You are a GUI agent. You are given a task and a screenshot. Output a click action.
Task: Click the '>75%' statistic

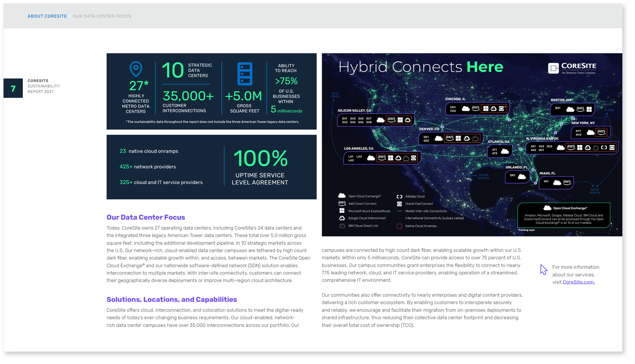click(x=286, y=81)
